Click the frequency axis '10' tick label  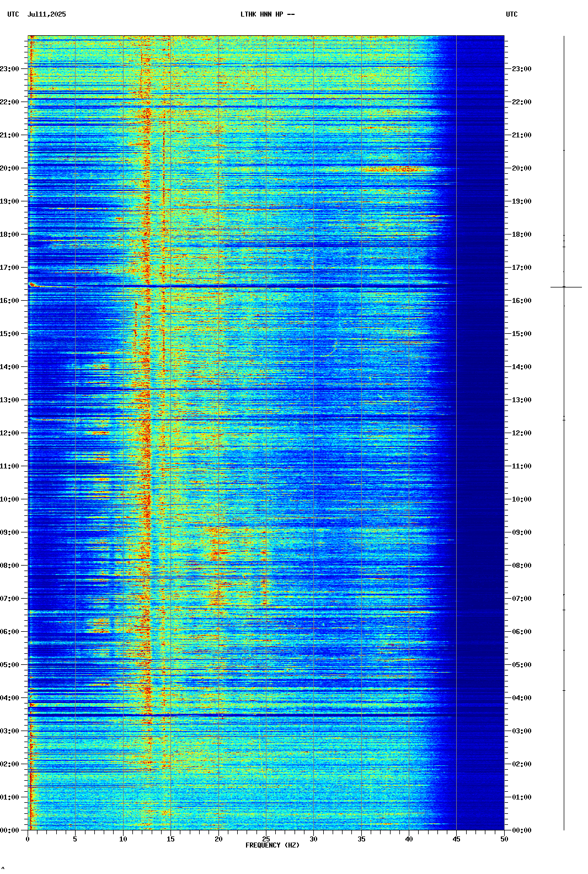[123, 839]
